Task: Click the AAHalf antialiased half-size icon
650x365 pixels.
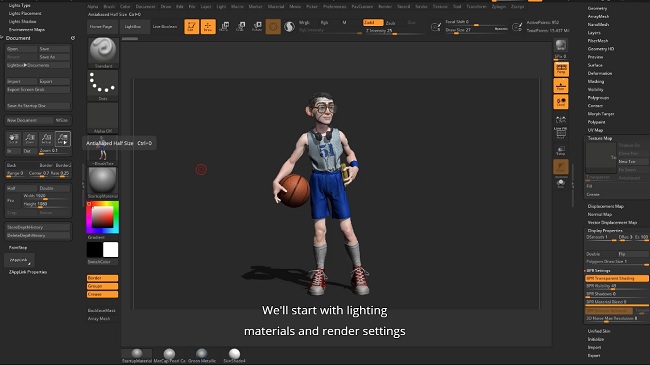Action: 63,139
